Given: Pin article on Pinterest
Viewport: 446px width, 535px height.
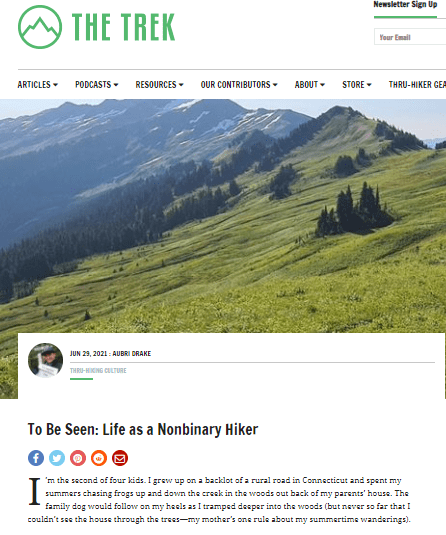Looking at the screenshot, I should 78,458.
